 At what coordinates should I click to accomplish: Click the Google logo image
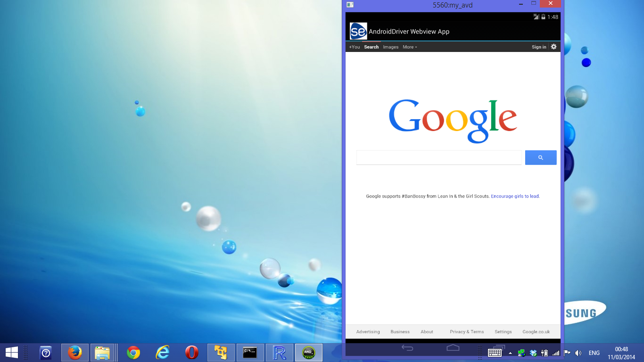tap(453, 121)
